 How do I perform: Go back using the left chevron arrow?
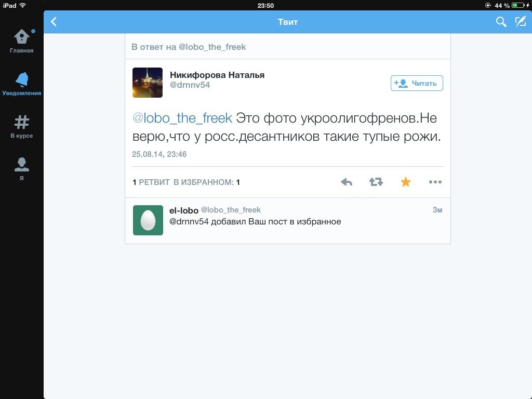[54, 22]
